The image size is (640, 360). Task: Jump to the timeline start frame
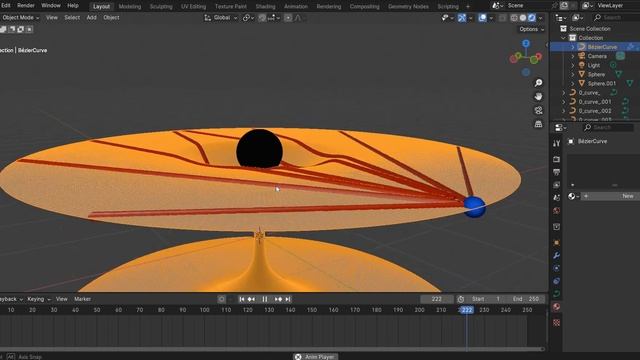point(242,299)
